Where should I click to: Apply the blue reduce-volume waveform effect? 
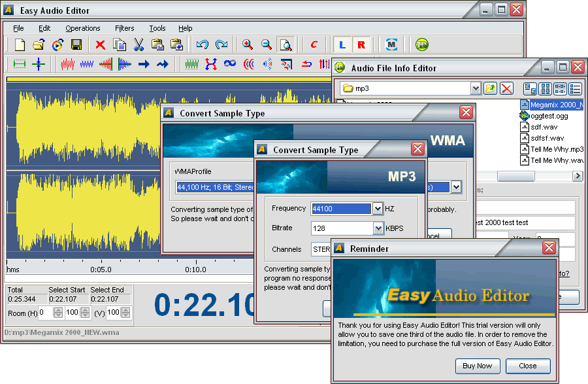(x=87, y=64)
